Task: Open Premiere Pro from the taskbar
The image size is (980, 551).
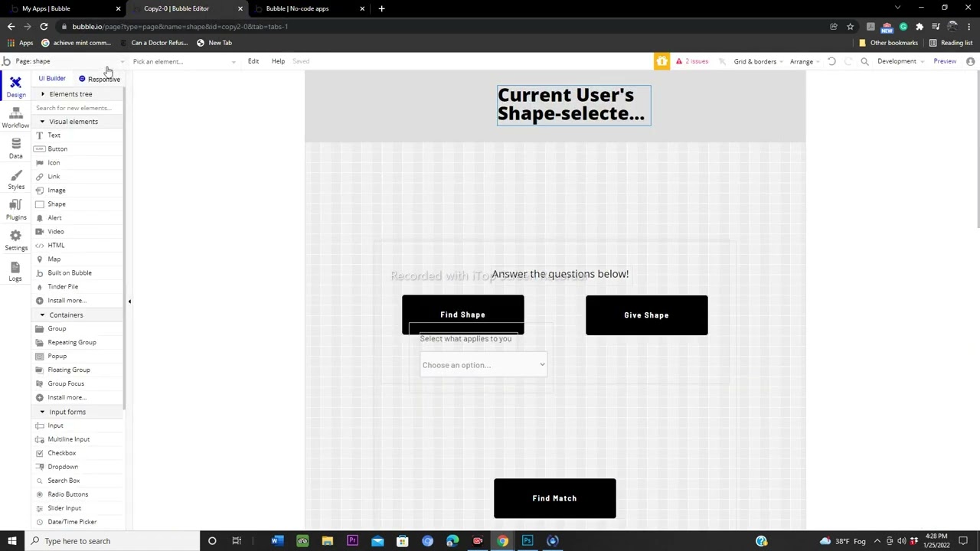Action: [352, 541]
